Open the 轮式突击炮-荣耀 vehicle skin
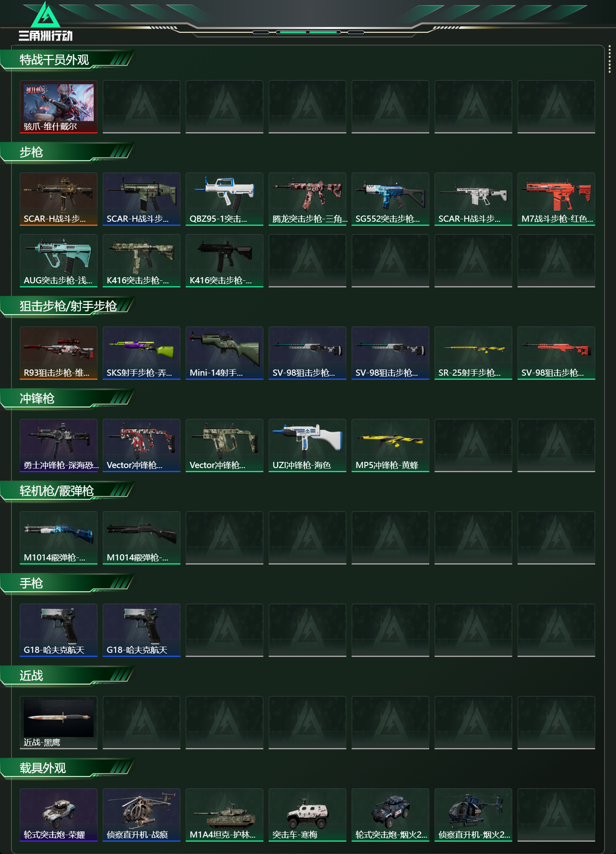Viewport: 616px width, 854px height. pyautogui.click(x=59, y=815)
